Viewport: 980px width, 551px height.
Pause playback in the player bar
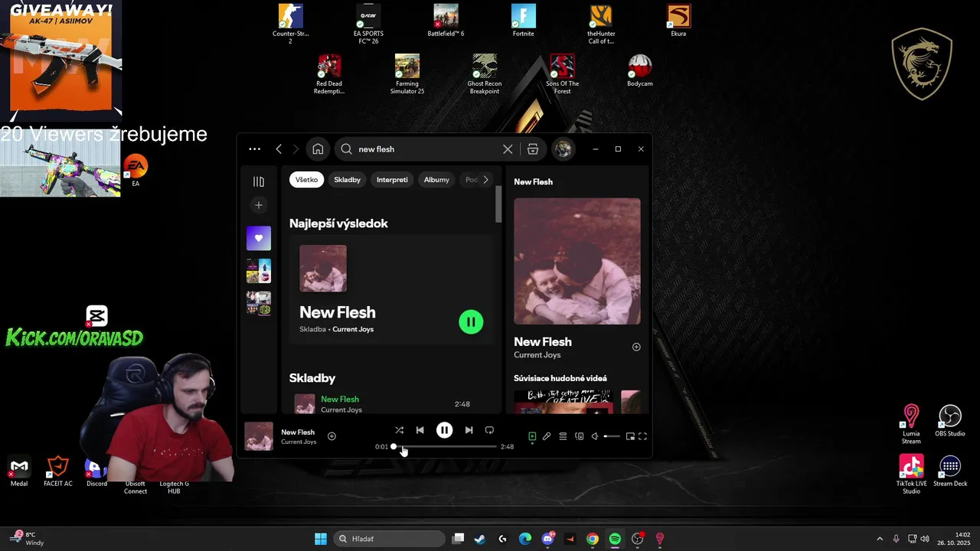point(444,430)
